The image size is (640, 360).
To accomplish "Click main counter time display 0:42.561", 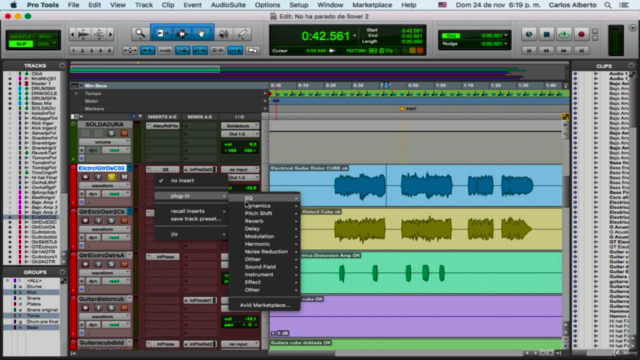I will (325, 36).
